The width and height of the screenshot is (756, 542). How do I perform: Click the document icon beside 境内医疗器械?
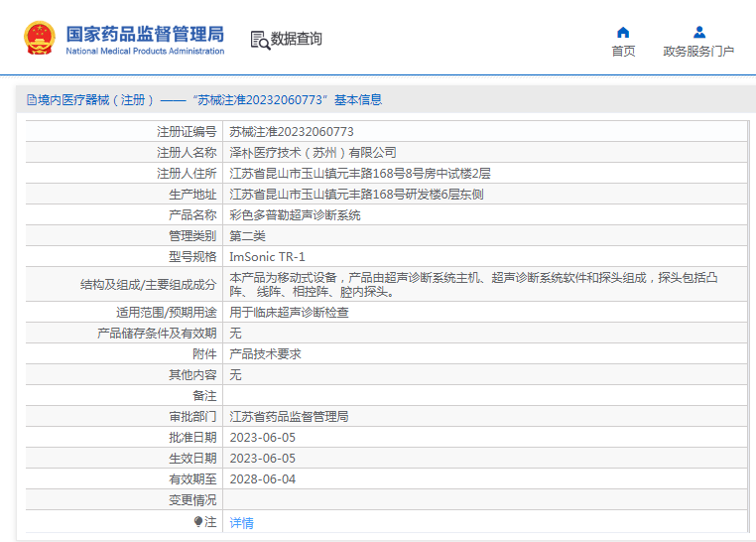tap(31, 100)
